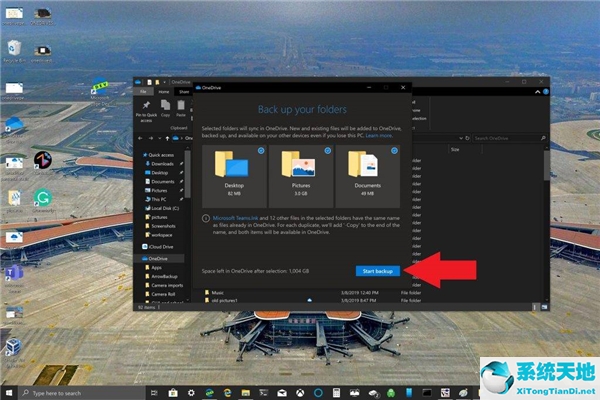Click the Copy ribbon icon
The image size is (600, 400).
tap(165, 109)
